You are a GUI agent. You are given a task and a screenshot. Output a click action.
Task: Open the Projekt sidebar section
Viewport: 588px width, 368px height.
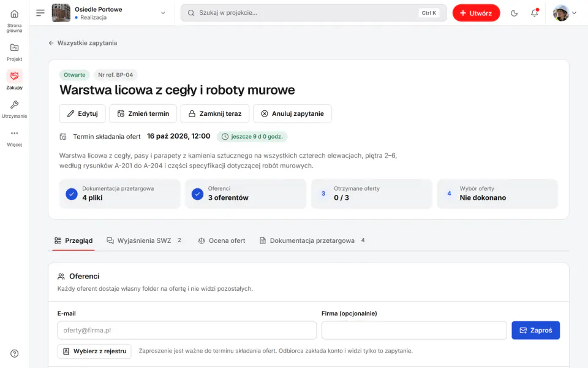14,52
